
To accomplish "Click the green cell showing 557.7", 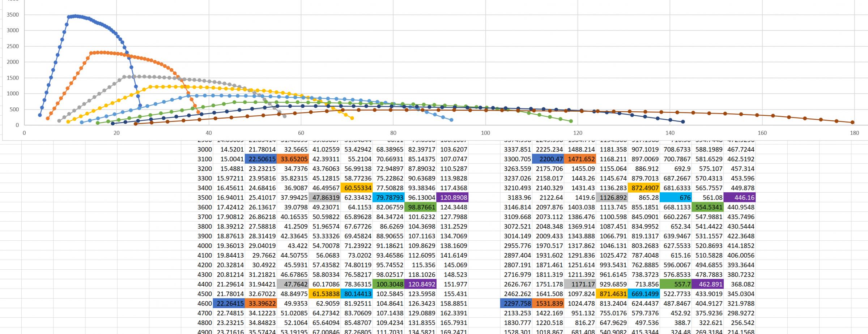I will click(x=676, y=284).
